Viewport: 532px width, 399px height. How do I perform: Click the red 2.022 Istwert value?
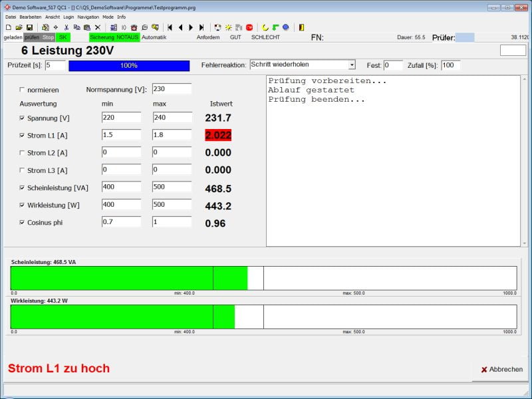point(218,135)
